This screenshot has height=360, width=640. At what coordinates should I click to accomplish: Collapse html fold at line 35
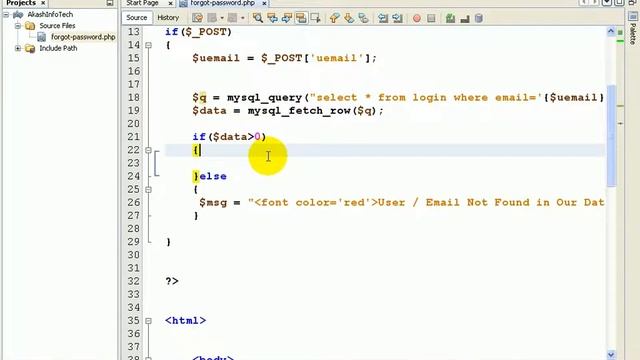point(149,321)
